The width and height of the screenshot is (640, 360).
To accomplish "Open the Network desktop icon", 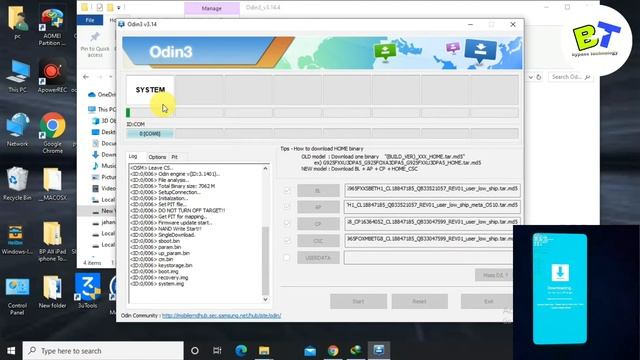I will pyautogui.click(x=17, y=130).
